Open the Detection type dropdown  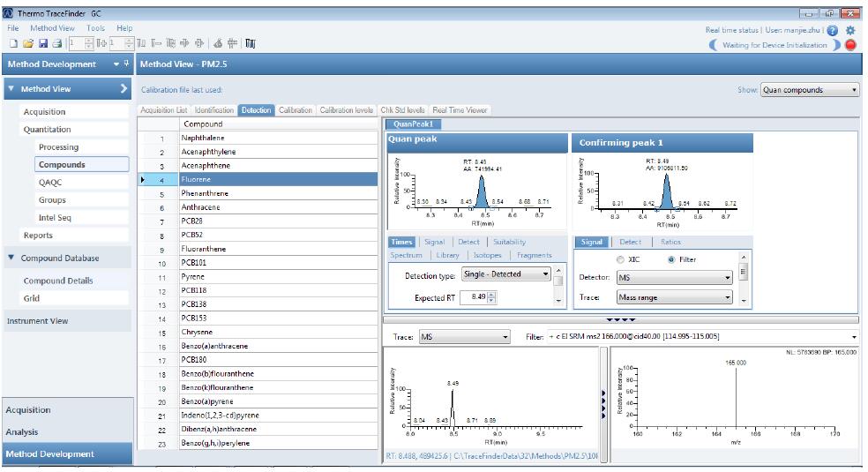[x=506, y=274]
